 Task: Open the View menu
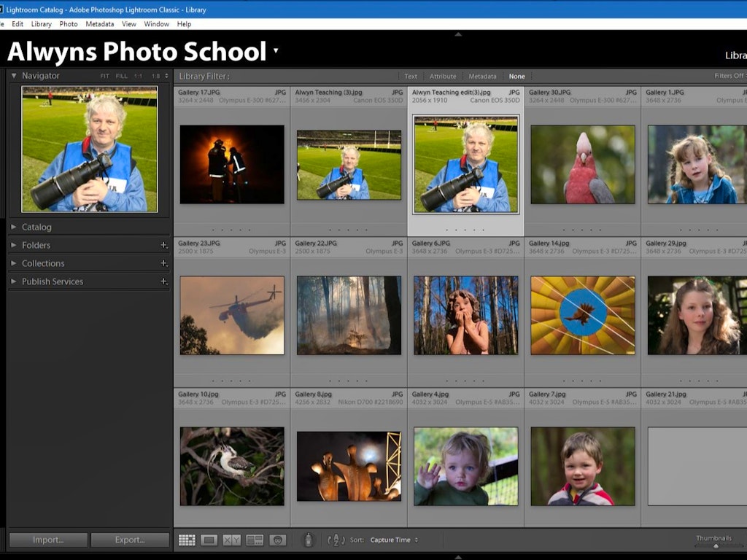click(x=128, y=24)
